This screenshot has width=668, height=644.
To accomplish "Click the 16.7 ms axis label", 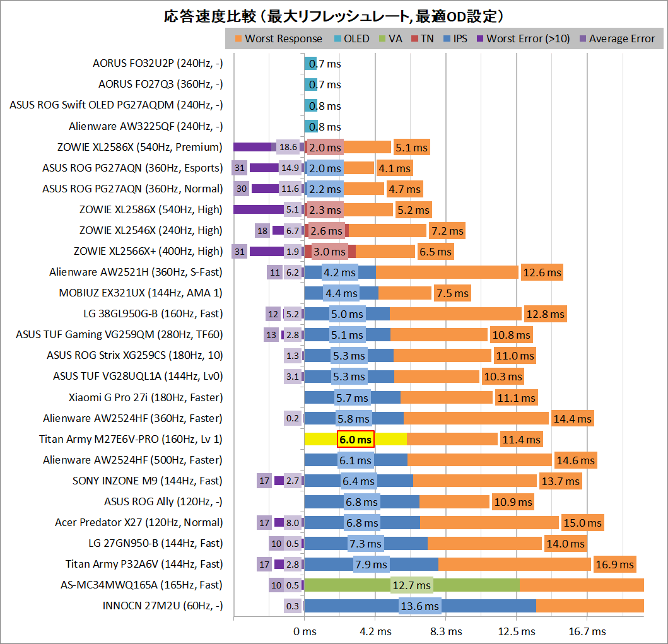I will point(587,631).
